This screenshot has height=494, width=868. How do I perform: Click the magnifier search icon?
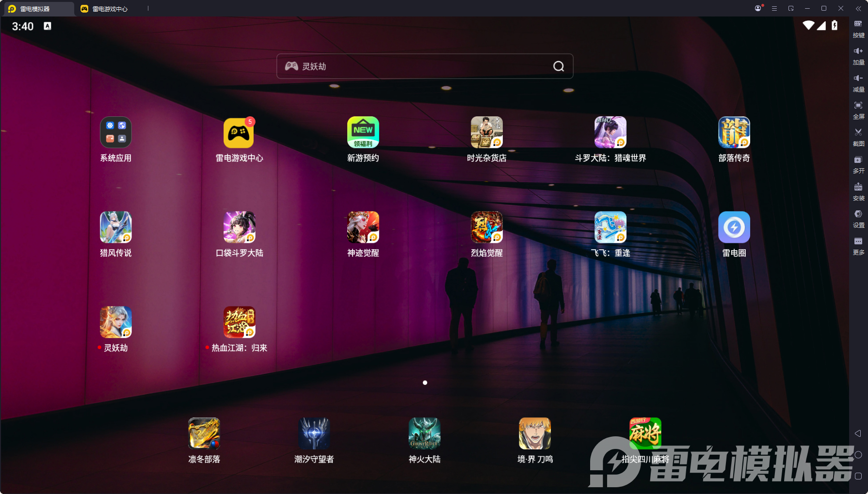tap(559, 66)
